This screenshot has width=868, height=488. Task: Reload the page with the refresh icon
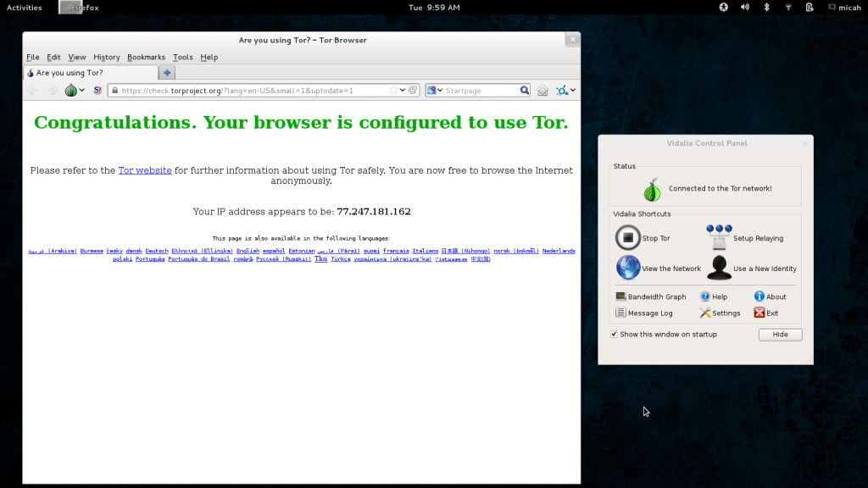413,90
